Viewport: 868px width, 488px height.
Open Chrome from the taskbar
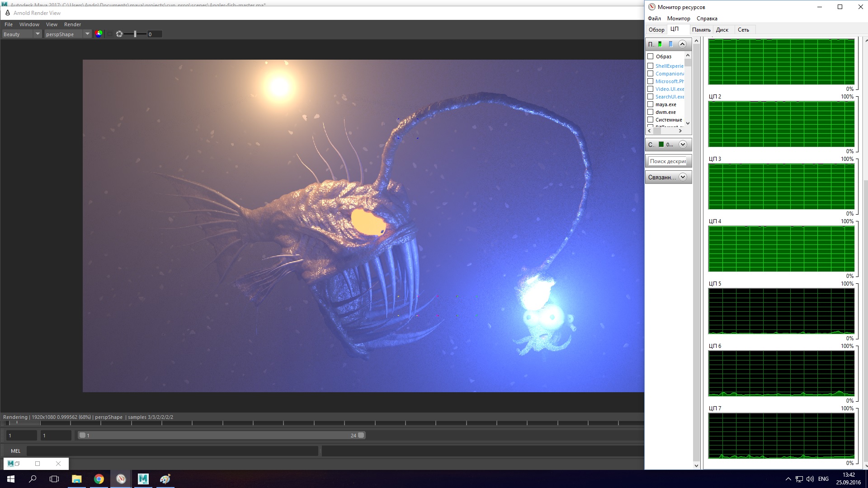(99, 479)
